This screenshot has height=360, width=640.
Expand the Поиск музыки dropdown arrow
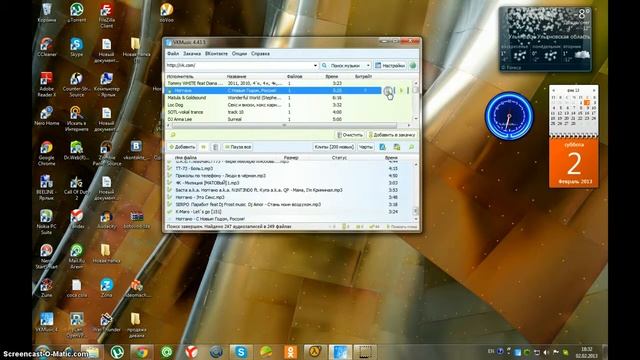click(368, 65)
